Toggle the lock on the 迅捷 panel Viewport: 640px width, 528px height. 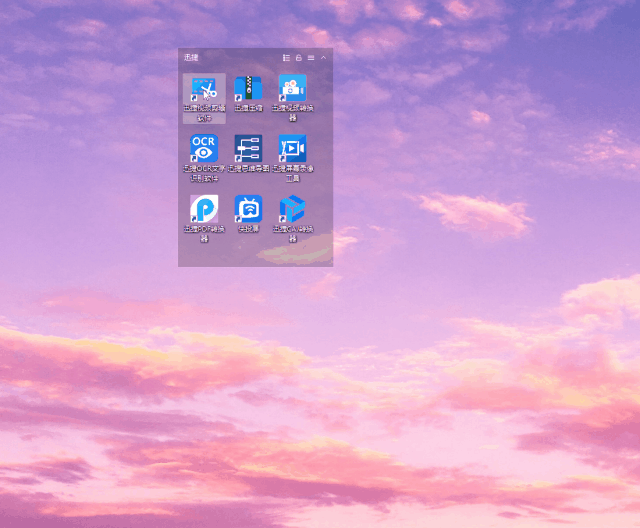(298, 58)
